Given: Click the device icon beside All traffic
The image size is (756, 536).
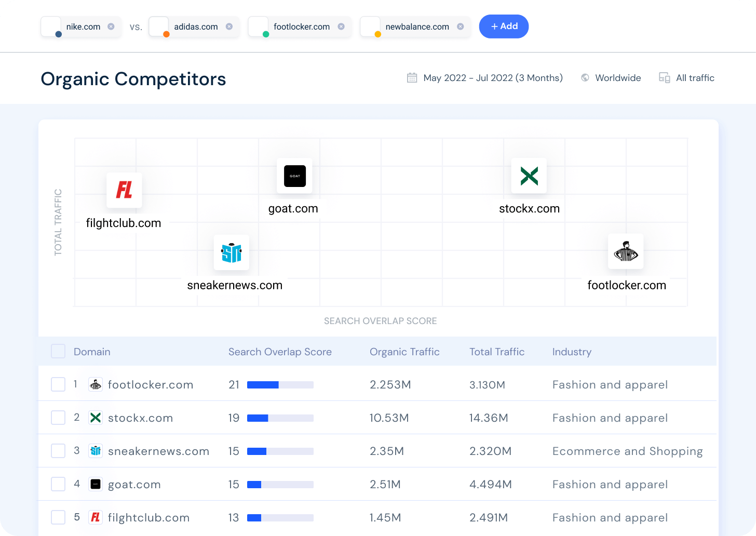Looking at the screenshot, I should (x=664, y=78).
